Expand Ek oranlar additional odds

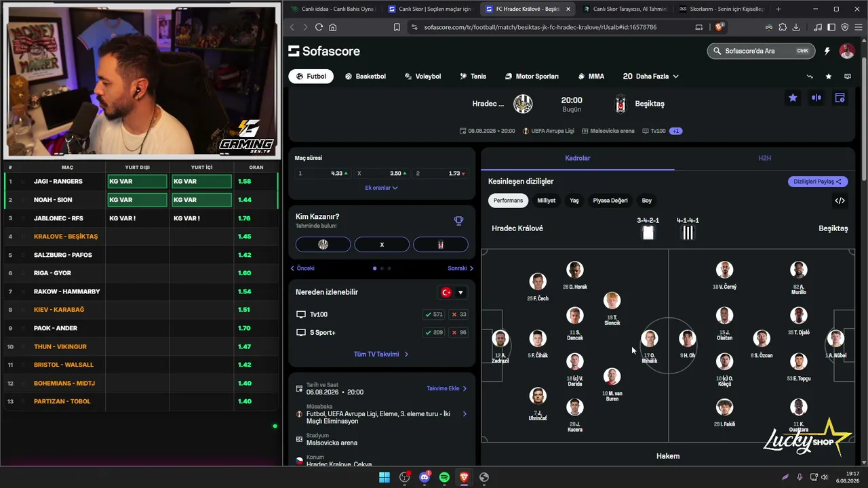(x=381, y=188)
